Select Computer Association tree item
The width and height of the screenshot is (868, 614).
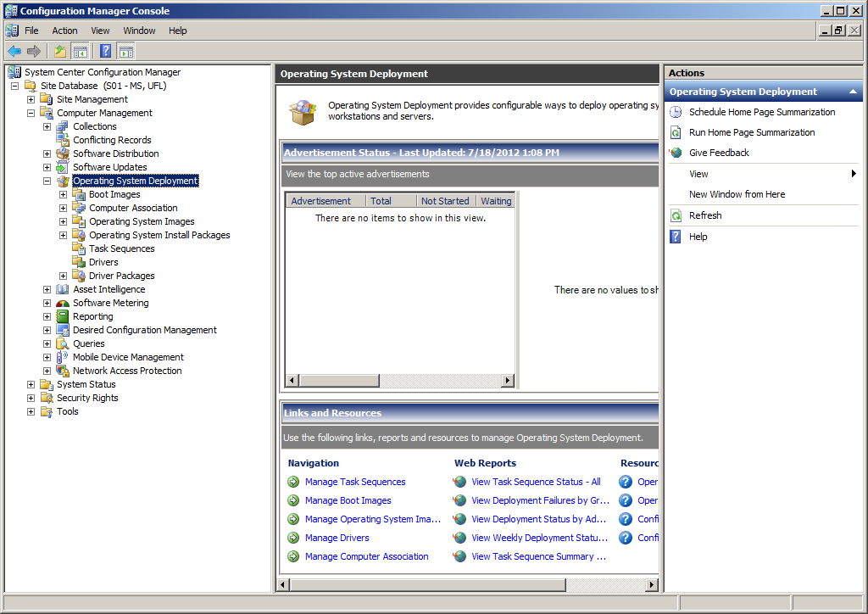click(x=133, y=208)
